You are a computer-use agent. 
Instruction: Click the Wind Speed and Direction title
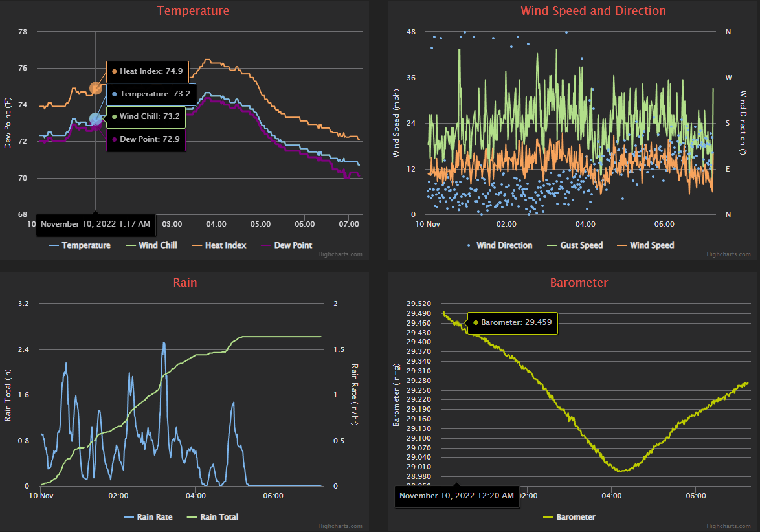tap(593, 10)
